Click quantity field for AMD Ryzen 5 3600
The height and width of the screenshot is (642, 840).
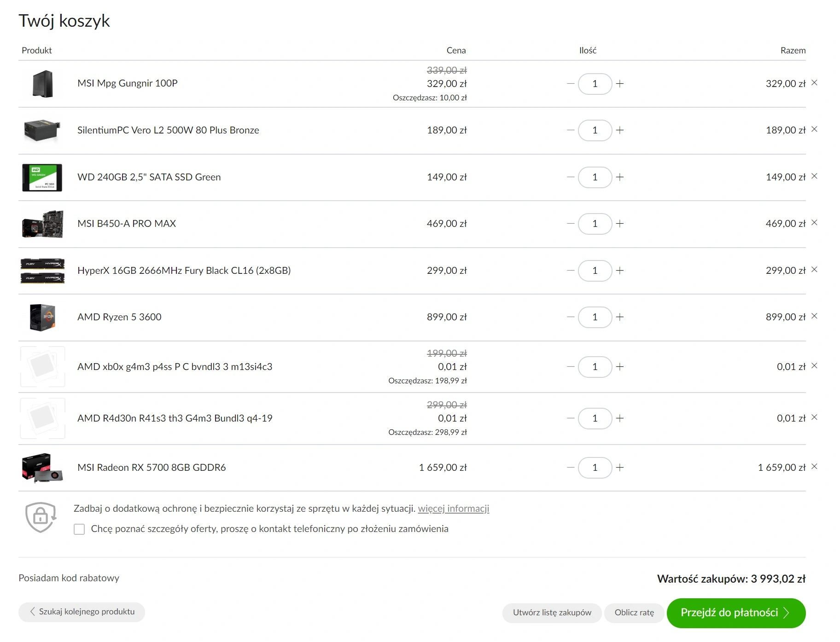coord(595,317)
